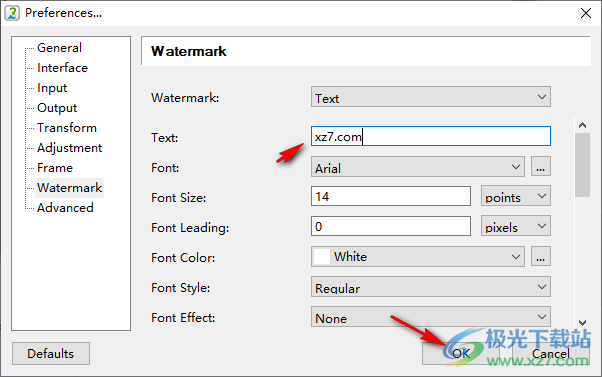This screenshot has width=602, height=377.
Task: Open the Font Leading units dropdown (pixels)
Action: tap(516, 226)
